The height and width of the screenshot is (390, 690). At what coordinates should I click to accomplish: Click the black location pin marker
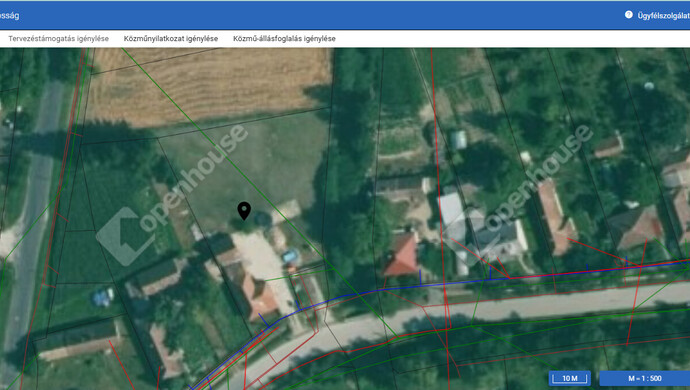[244, 211]
